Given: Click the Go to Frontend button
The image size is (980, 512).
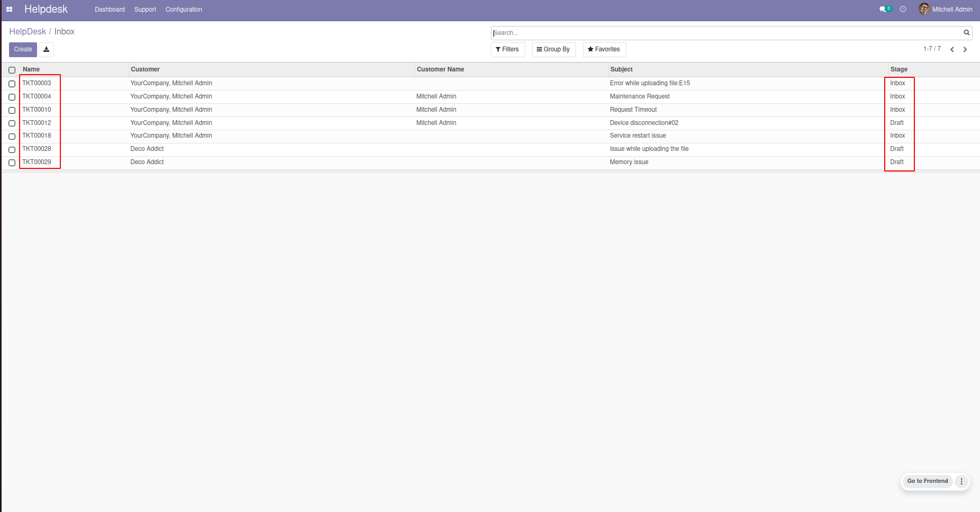Looking at the screenshot, I should pyautogui.click(x=927, y=481).
